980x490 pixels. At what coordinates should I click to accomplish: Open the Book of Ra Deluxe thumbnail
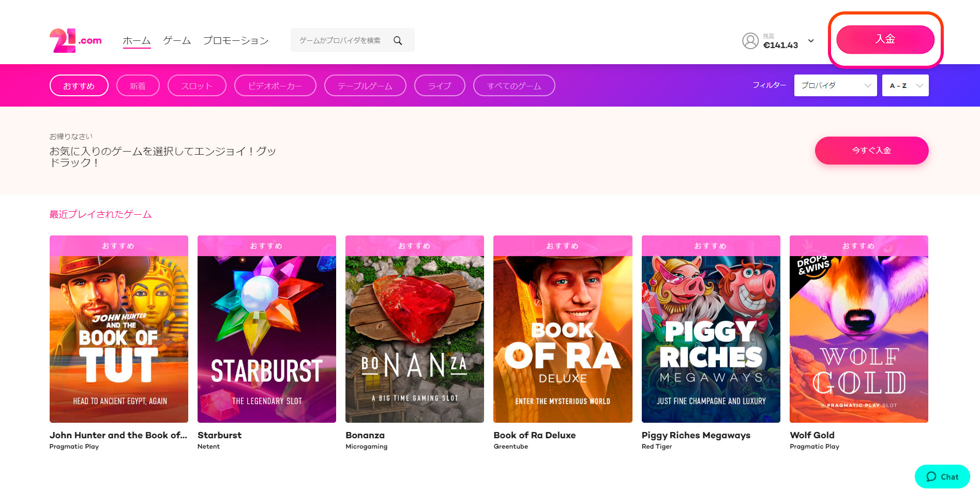point(563,329)
